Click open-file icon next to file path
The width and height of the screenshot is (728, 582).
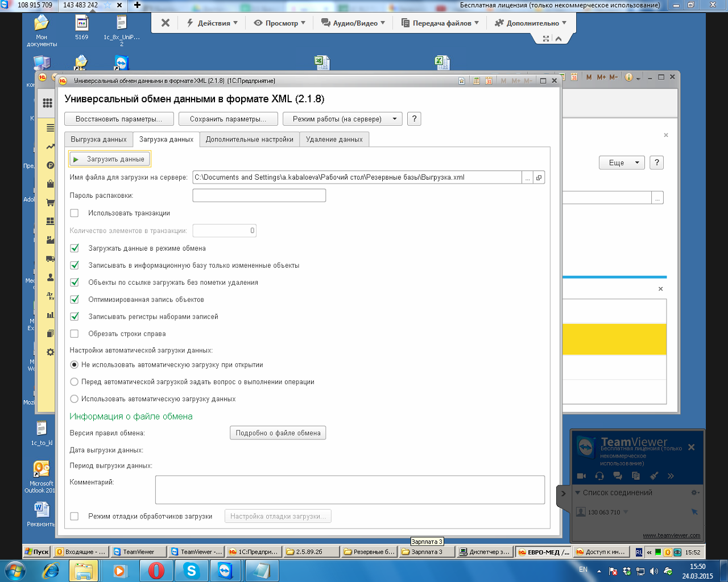539,178
